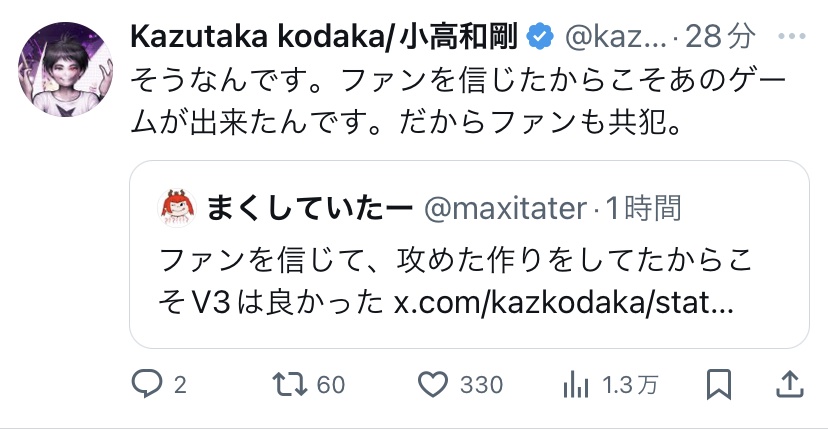Click the blue verified badge
This screenshot has height=430, width=828.
coord(540,37)
